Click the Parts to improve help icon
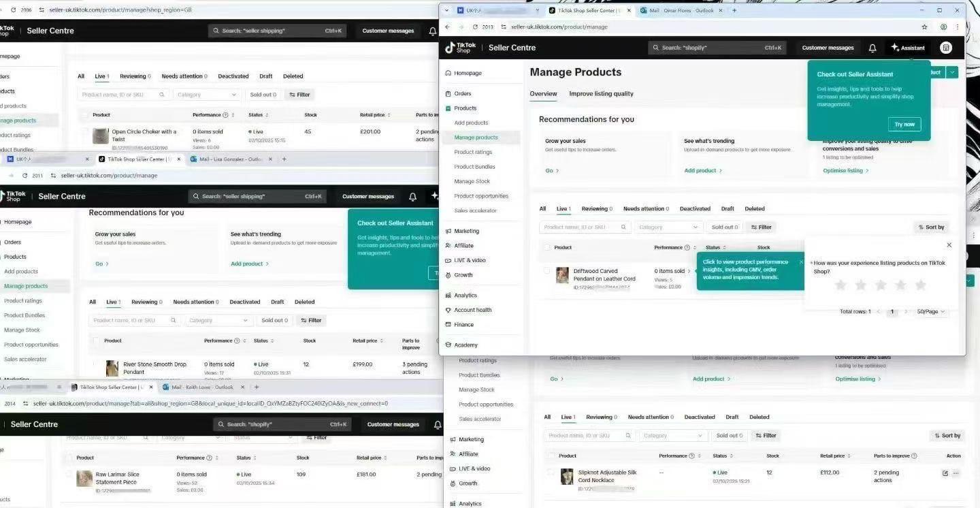The width and height of the screenshot is (980, 508). click(914, 456)
